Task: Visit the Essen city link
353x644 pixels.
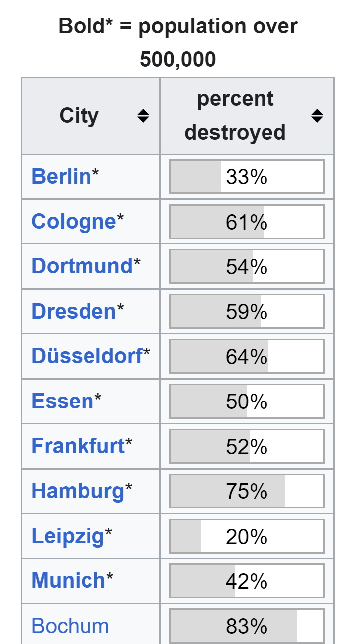Action: (x=62, y=401)
